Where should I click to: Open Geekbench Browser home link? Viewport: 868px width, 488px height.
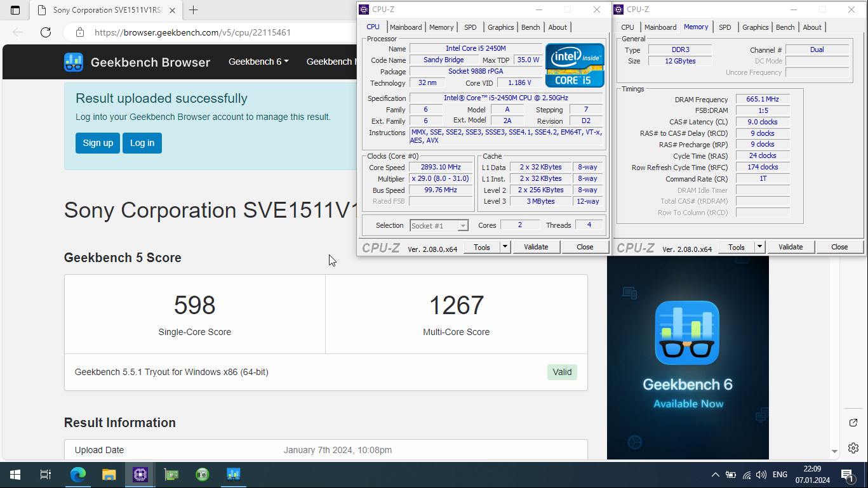point(150,62)
